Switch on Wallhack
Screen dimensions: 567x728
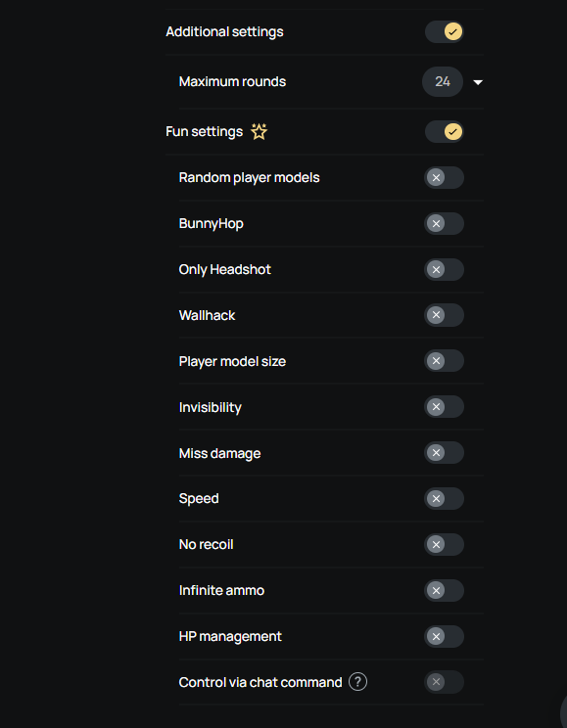click(x=444, y=315)
